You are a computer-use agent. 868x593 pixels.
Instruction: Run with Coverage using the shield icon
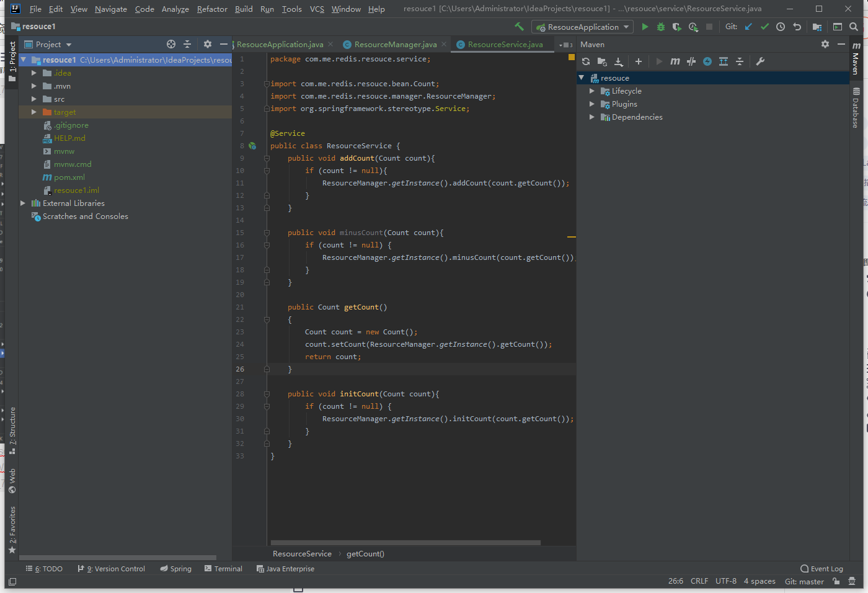(677, 27)
